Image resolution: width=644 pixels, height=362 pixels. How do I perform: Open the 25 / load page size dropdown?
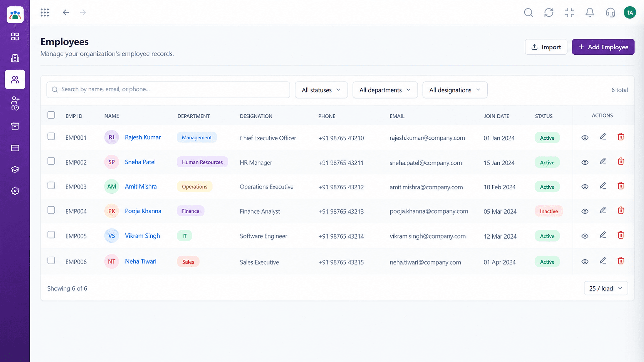pyautogui.click(x=606, y=288)
